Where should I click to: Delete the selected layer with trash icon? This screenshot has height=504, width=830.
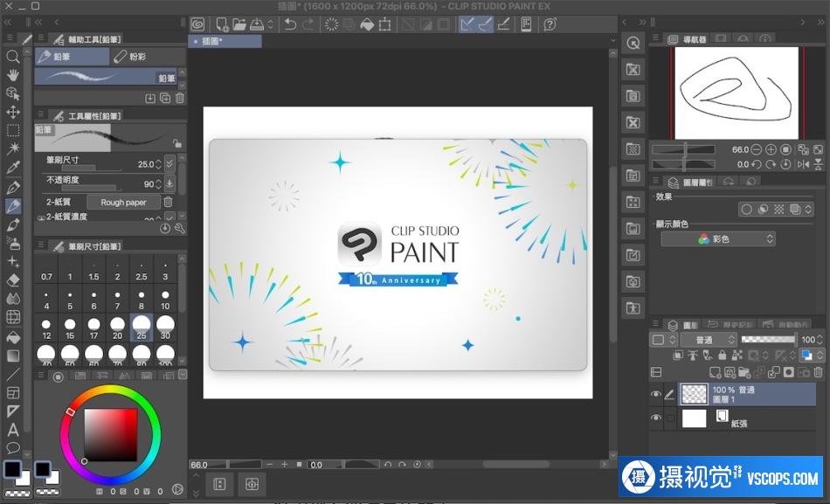[819, 372]
